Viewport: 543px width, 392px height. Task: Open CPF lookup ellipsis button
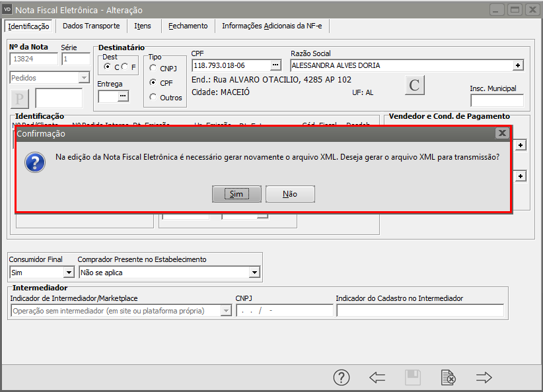[x=275, y=65]
